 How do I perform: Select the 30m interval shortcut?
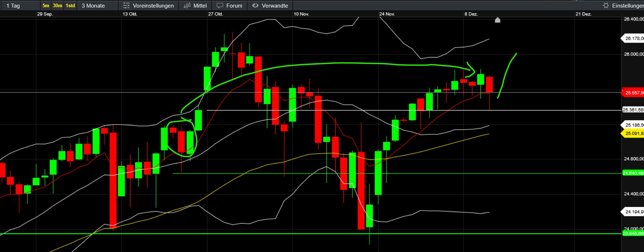click(57, 6)
